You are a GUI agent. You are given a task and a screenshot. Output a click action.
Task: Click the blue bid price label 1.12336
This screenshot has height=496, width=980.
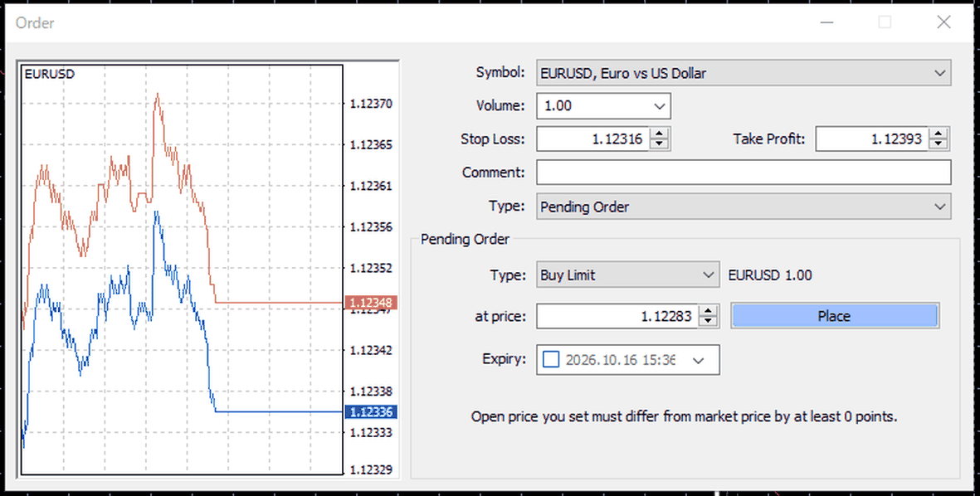[371, 411]
